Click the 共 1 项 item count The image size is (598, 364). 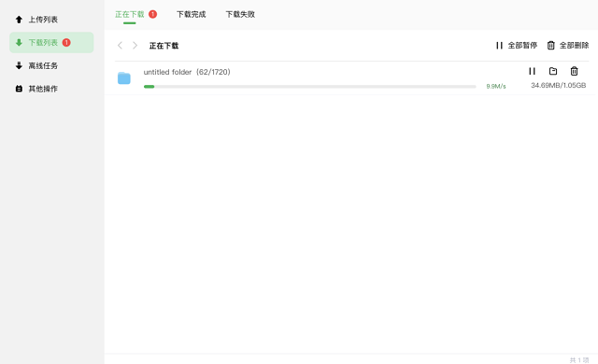[x=579, y=360]
